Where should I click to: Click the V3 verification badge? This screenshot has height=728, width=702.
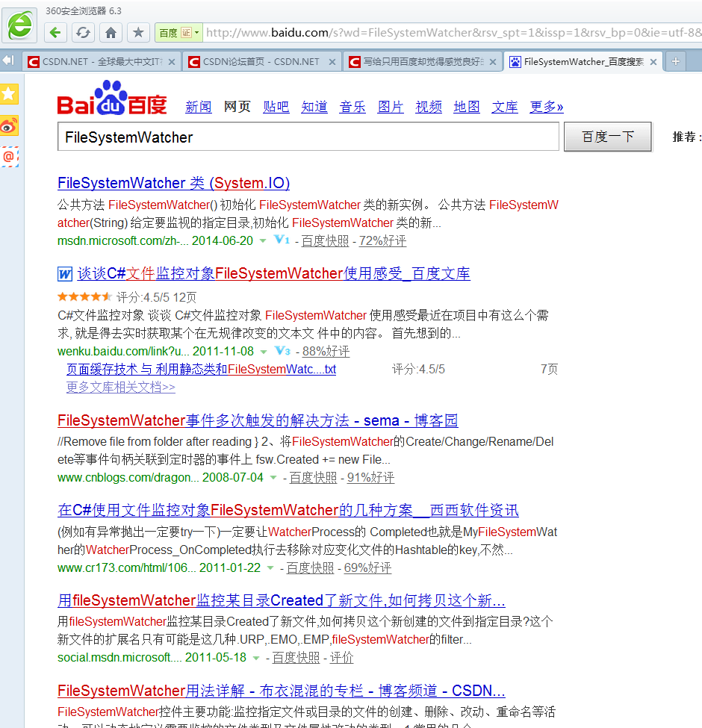click(283, 350)
